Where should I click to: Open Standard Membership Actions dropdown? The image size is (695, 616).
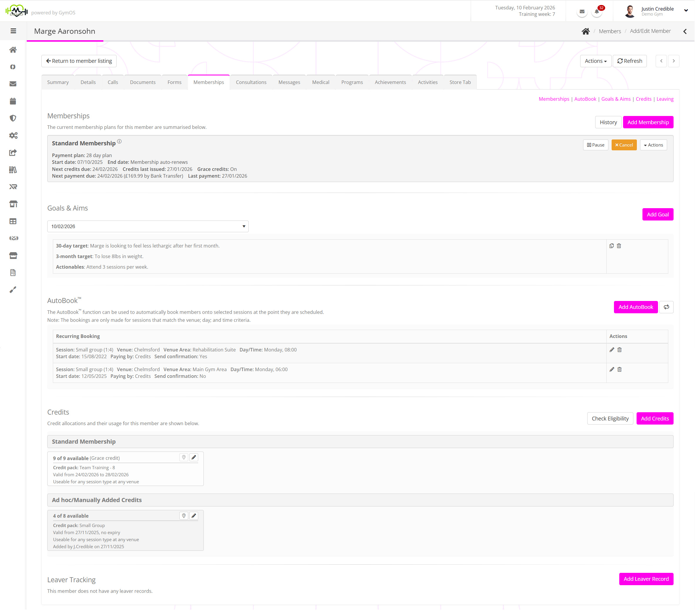tap(653, 145)
